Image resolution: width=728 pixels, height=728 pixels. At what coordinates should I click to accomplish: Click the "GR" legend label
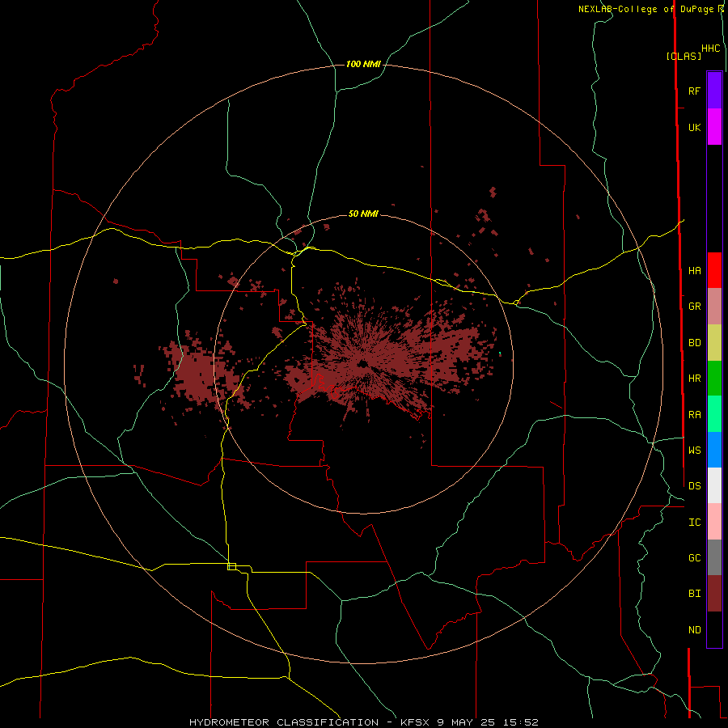tap(695, 307)
